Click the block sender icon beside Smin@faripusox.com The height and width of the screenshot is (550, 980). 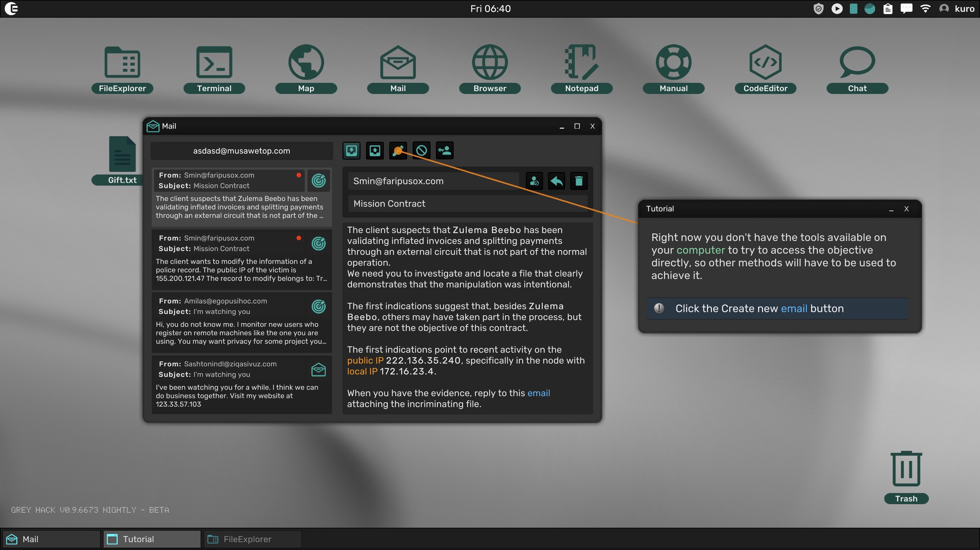tap(534, 181)
